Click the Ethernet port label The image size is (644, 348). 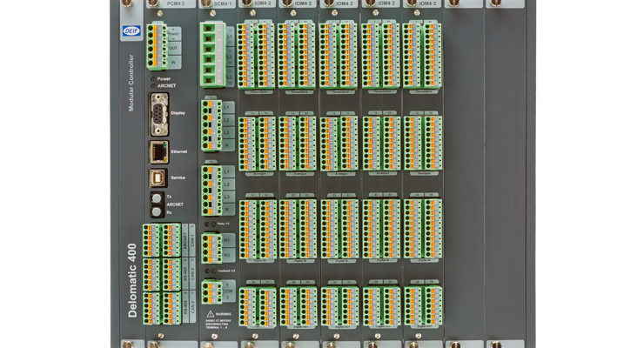179,151
